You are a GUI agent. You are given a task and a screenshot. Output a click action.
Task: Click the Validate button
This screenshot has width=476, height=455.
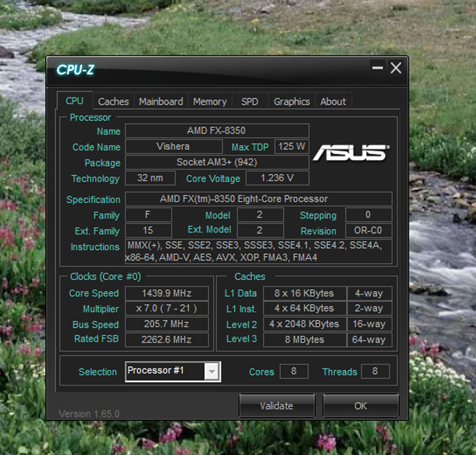(277, 406)
